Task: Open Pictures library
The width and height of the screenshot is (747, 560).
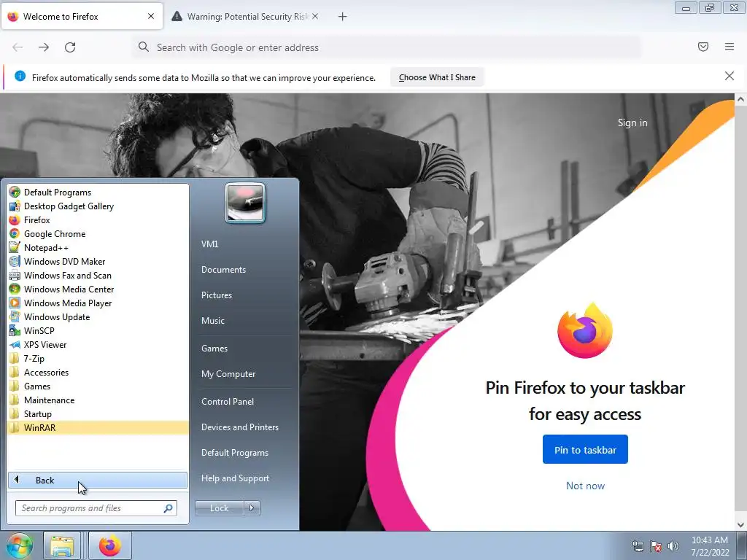Action: point(217,295)
